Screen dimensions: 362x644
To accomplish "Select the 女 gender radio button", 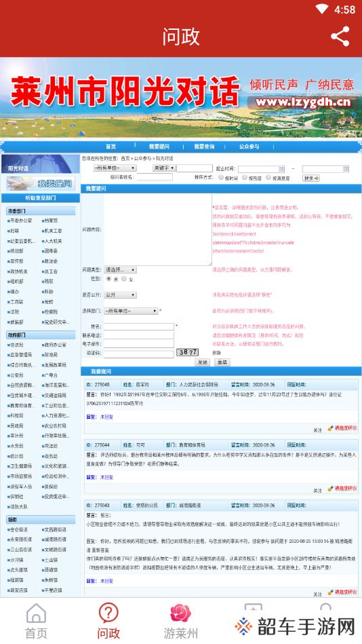I will click(124, 279).
